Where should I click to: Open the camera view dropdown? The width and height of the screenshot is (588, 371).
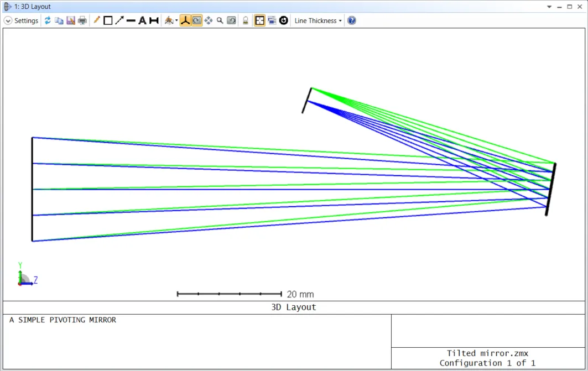(x=171, y=20)
